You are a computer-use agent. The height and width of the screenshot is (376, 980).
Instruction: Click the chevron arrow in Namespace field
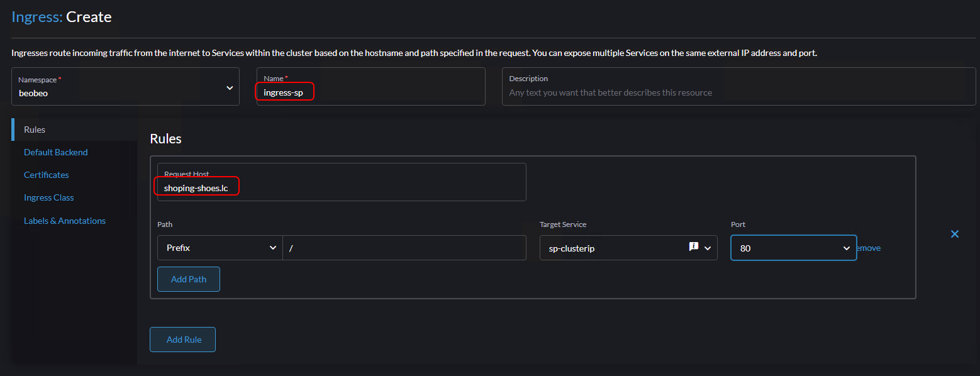pos(230,88)
